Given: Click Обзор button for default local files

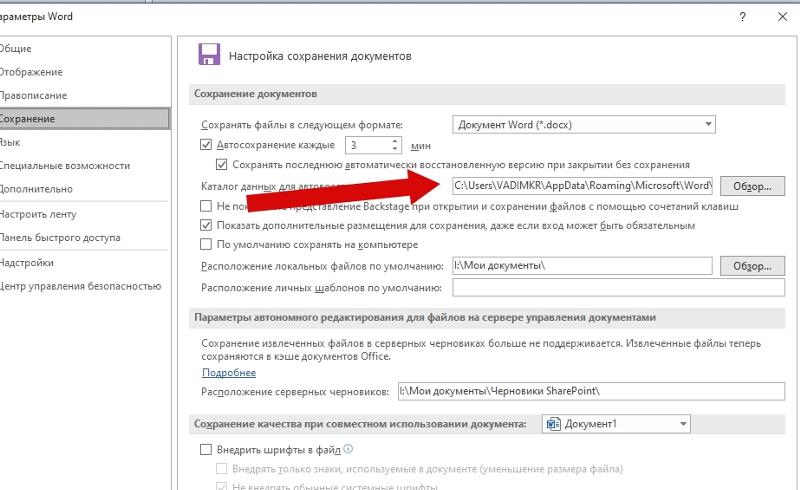Looking at the screenshot, I should coord(753,266).
